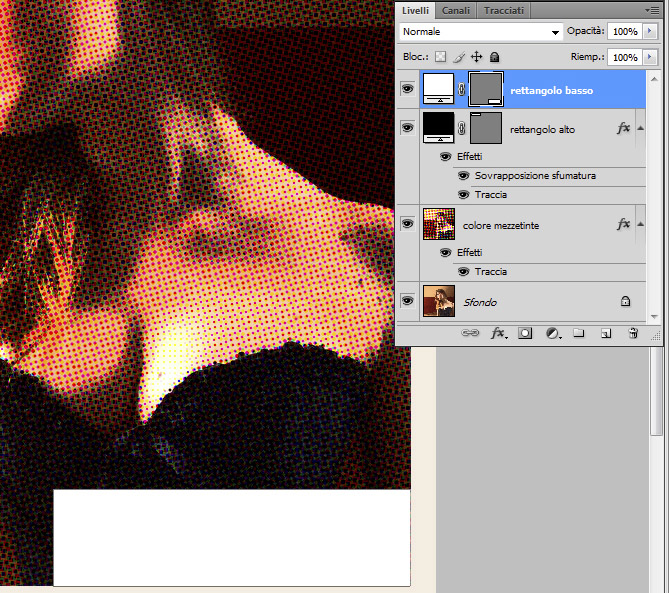This screenshot has width=669, height=593.
Task: Open the add layer style fx menu
Action: [x=498, y=333]
